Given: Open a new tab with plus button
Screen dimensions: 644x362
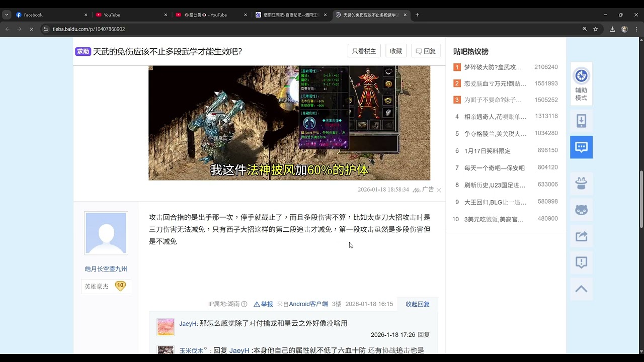Looking at the screenshot, I should tap(417, 15).
